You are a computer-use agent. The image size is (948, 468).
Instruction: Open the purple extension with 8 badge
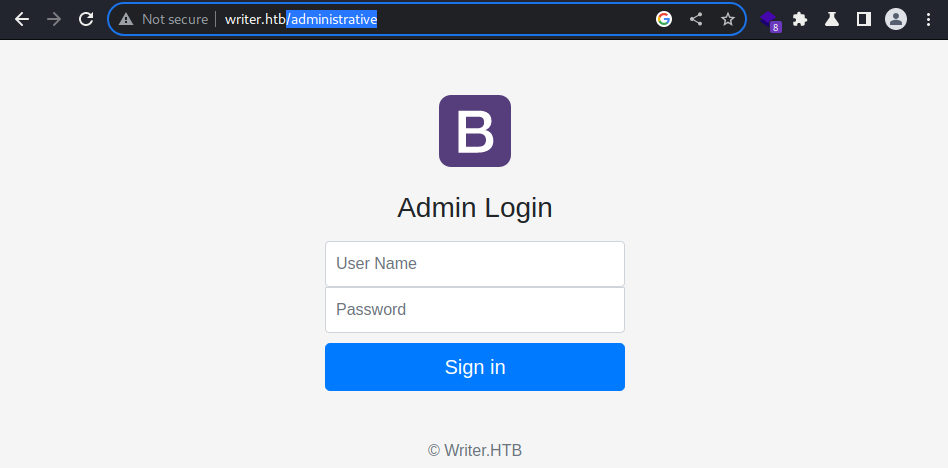point(770,21)
